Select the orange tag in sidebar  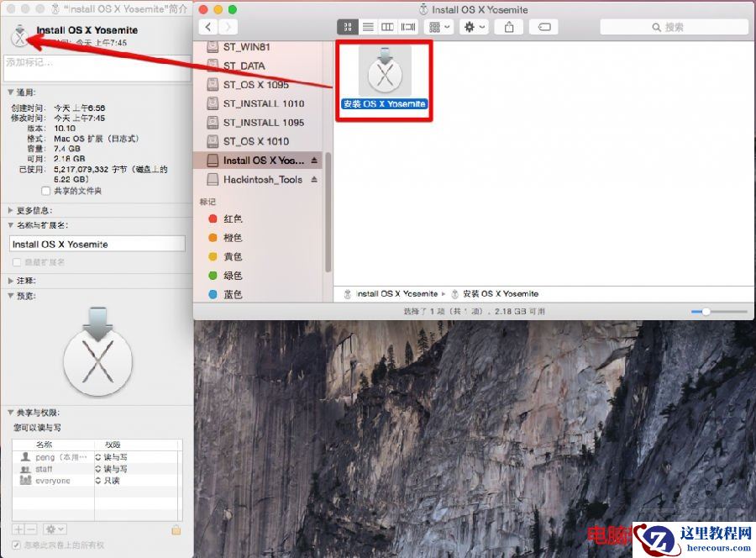pos(258,237)
